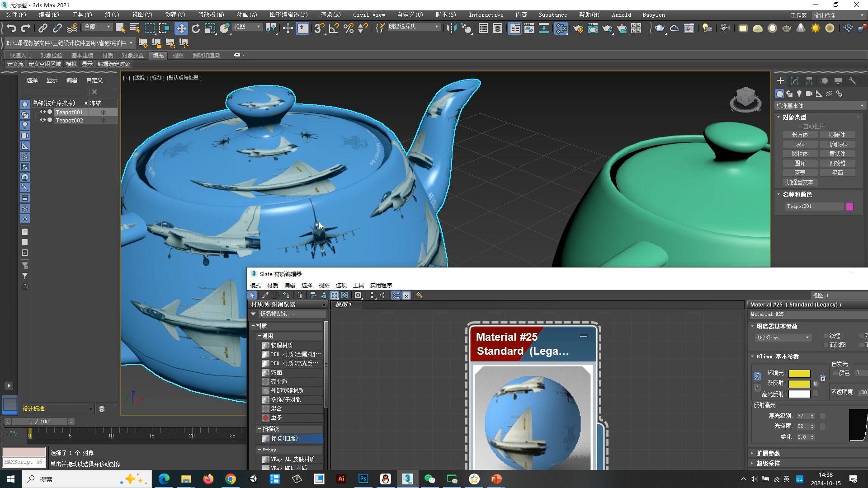Click the 漫反射 diffuse color swatch

pos(799,384)
